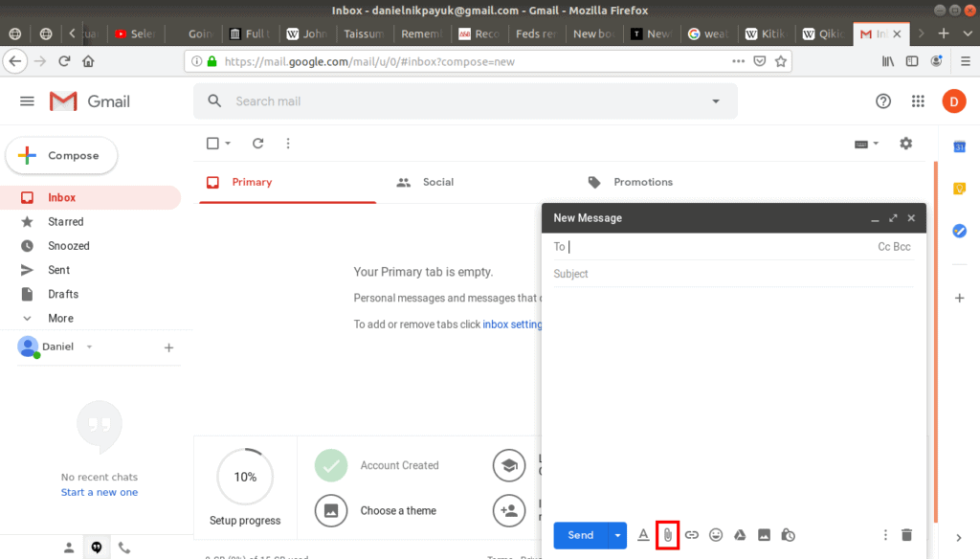This screenshot has width=980, height=559.
Task: Refresh the inbox message list
Action: 257,144
